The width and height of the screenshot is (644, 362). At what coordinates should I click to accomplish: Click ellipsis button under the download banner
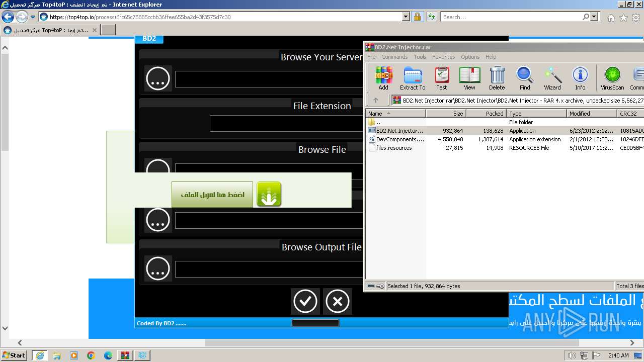click(x=158, y=220)
